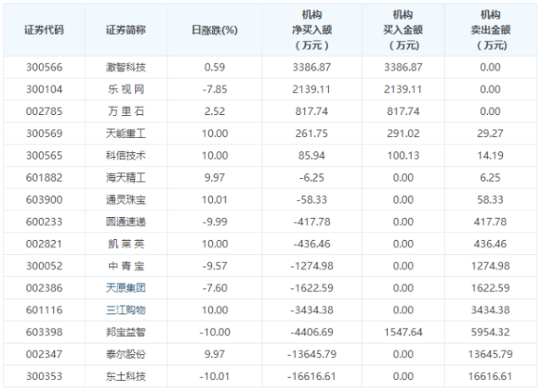This screenshot has height=392, width=541.
Task: Click sell amount 1274.98
Action: 490,266
